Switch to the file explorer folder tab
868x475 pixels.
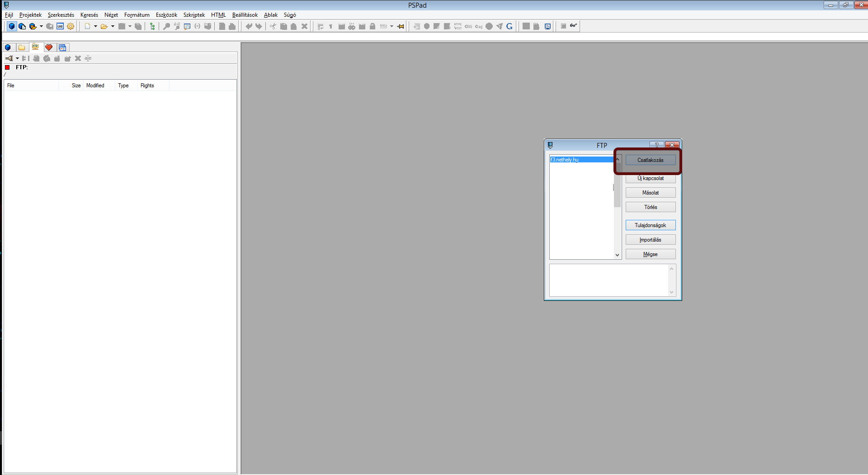[x=22, y=47]
